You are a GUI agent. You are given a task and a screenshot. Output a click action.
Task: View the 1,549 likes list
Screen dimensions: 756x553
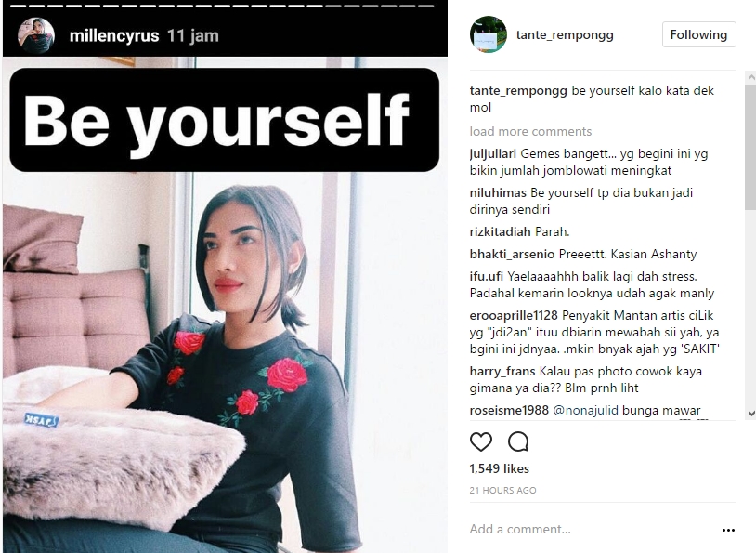click(499, 468)
